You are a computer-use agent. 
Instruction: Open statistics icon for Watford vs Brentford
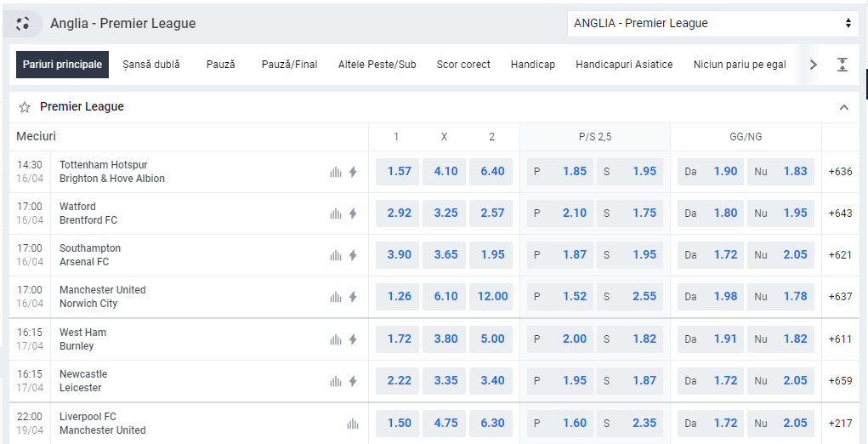[336, 213]
